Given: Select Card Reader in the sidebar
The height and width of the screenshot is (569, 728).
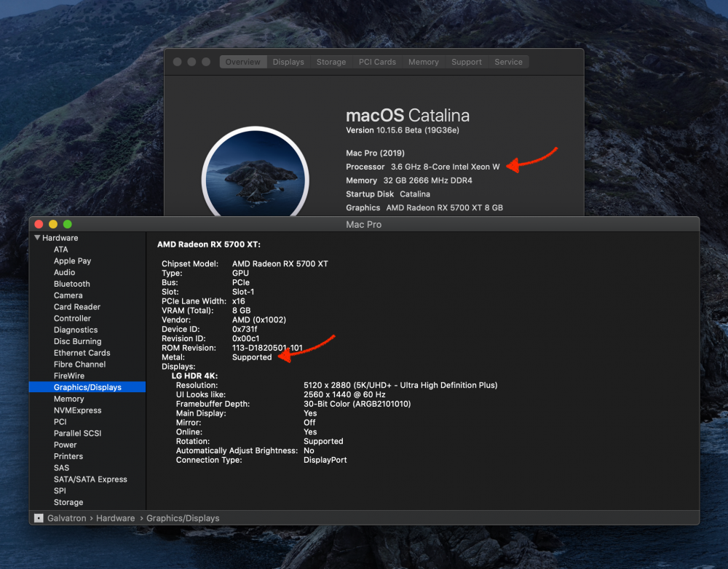Looking at the screenshot, I should 77,307.
